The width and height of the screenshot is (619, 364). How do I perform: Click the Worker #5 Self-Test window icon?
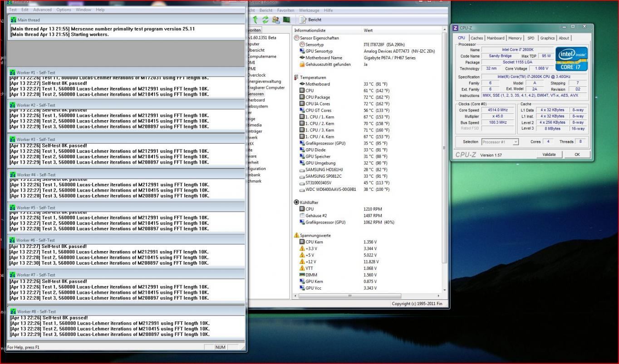(13, 208)
